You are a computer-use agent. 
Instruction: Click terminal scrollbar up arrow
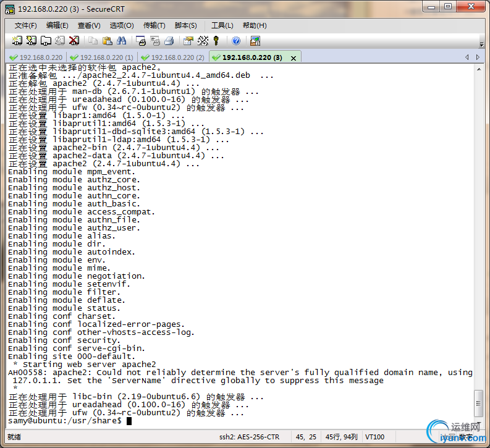479,69
